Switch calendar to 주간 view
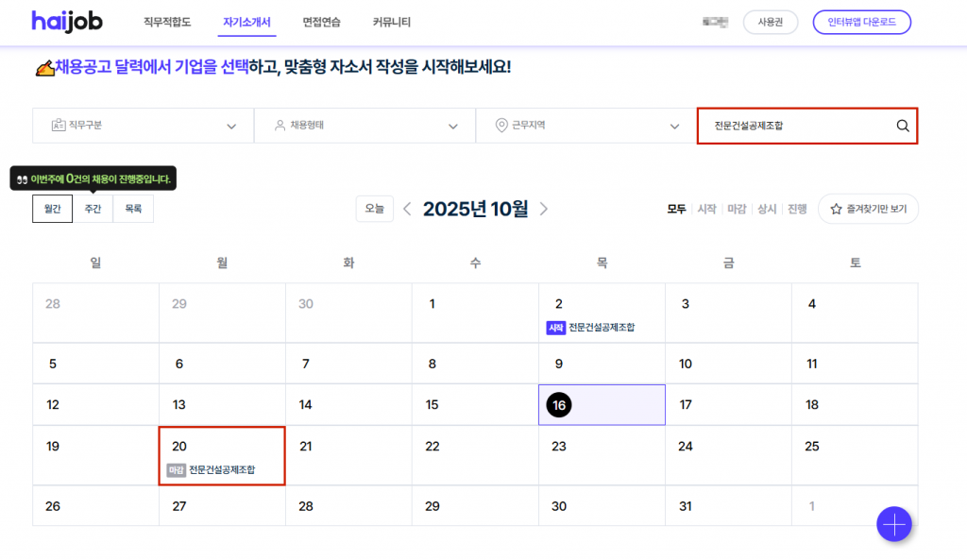The width and height of the screenshot is (967, 560). 93,209
